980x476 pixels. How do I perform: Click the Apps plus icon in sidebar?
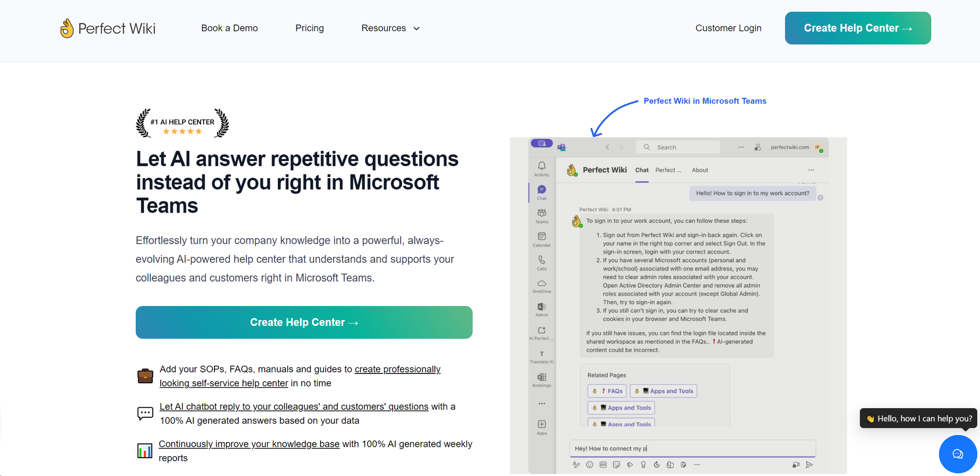click(542, 424)
